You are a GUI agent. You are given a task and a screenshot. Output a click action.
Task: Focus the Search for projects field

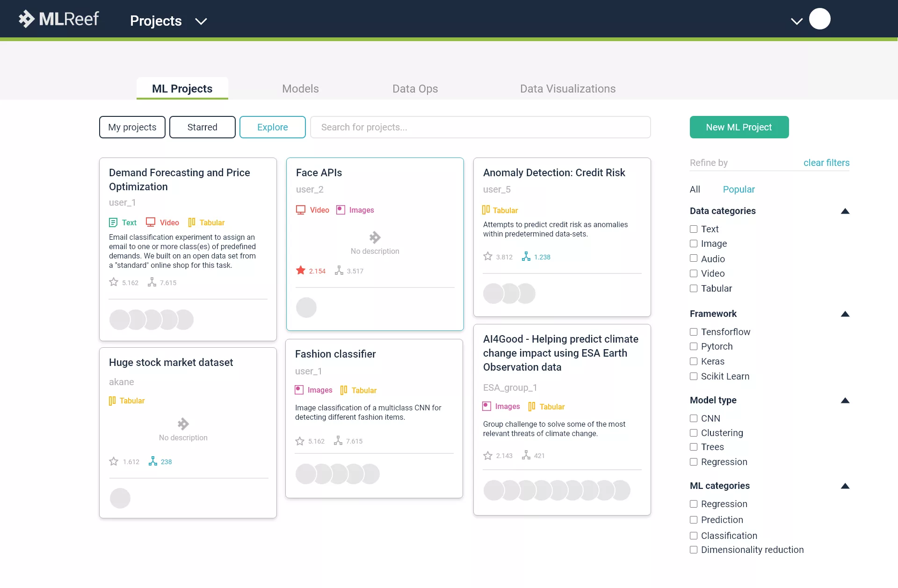480,127
